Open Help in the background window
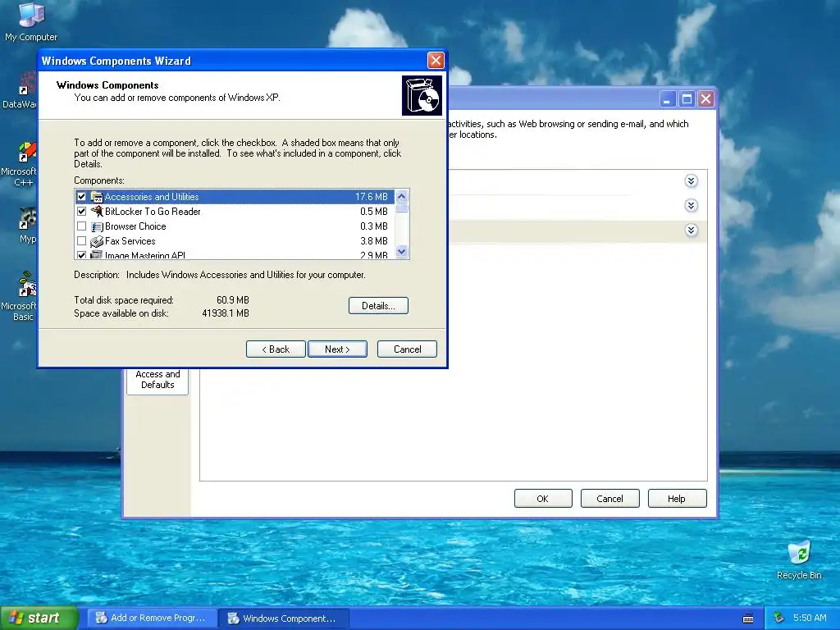Viewport: 840px width, 630px height. point(677,499)
